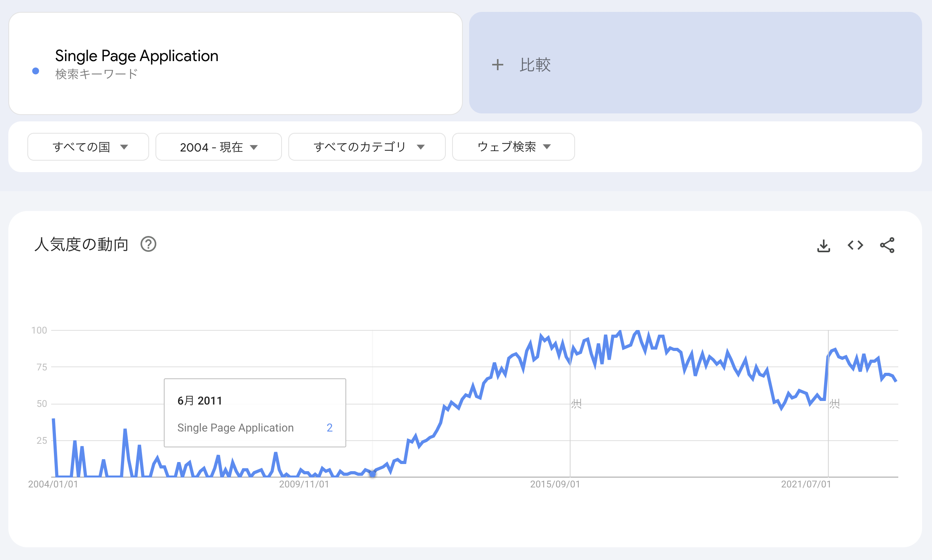Viewport: 932px width, 560px height.
Task: Open the time range filter 2004 - 現在
Action: point(218,147)
